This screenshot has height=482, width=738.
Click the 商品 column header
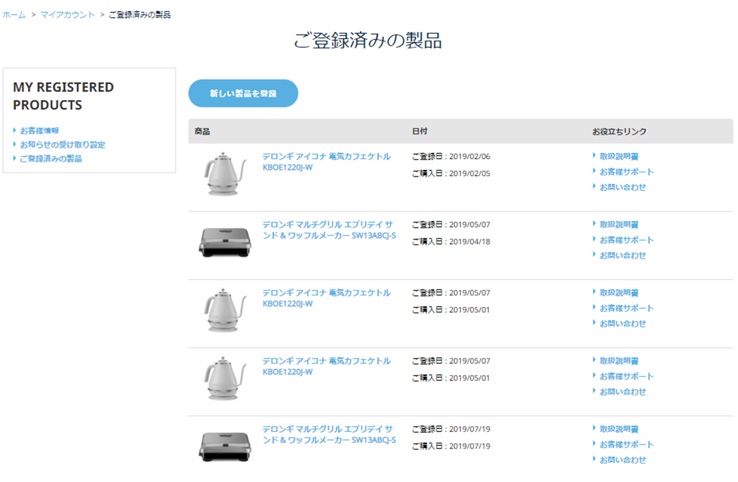pyautogui.click(x=202, y=131)
